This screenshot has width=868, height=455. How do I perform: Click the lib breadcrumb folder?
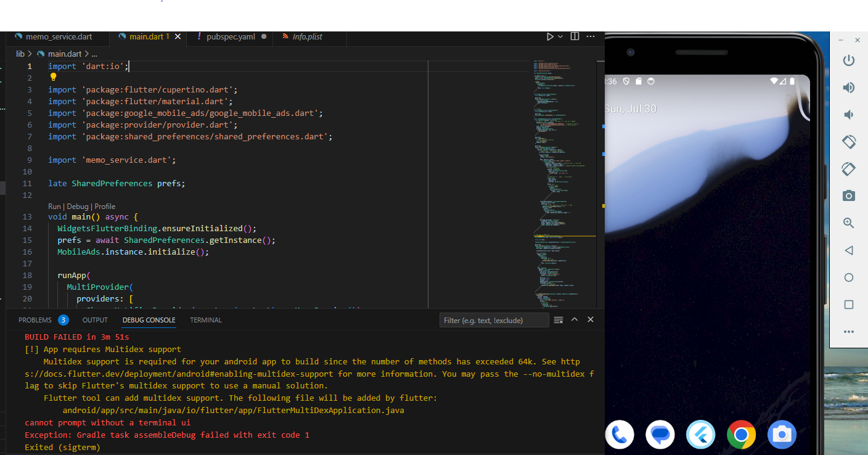[20, 54]
